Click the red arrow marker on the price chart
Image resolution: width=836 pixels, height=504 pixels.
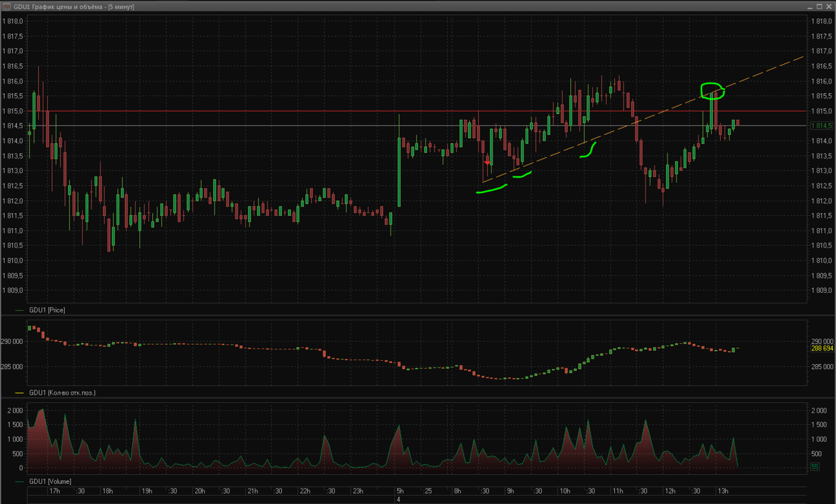coord(487,163)
